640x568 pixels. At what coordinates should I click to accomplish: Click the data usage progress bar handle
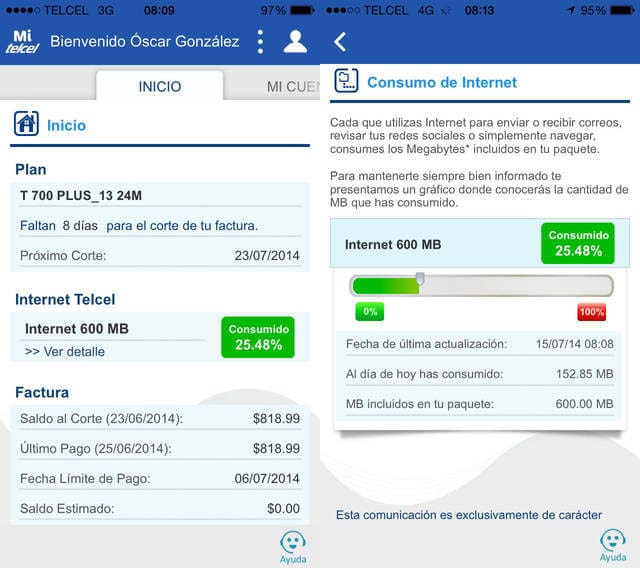click(420, 279)
